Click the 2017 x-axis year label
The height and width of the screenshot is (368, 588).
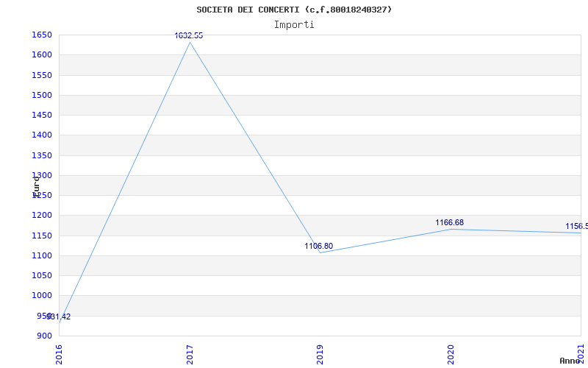click(x=190, y=355)
